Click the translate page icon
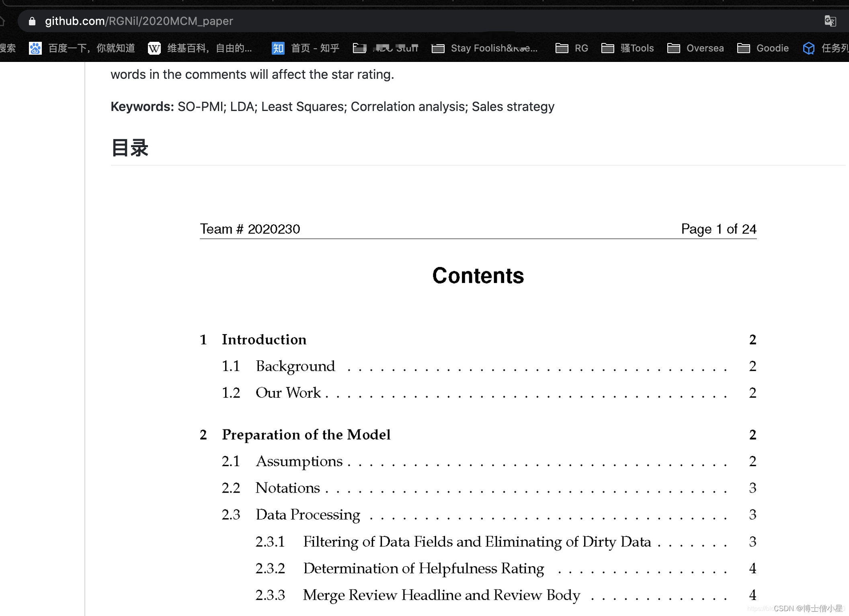849x616 pixels. (830, 21)
